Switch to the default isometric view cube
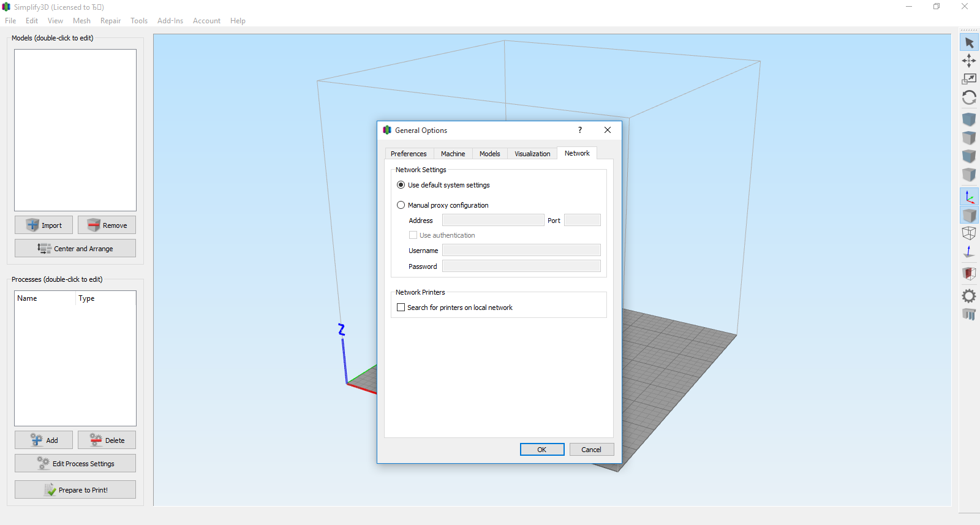 tap(969, 119)
